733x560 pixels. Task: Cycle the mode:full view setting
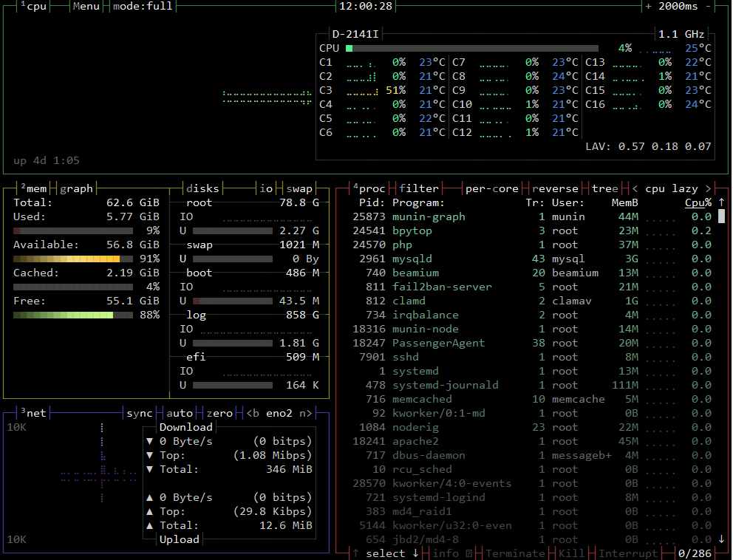click(143, 6)
